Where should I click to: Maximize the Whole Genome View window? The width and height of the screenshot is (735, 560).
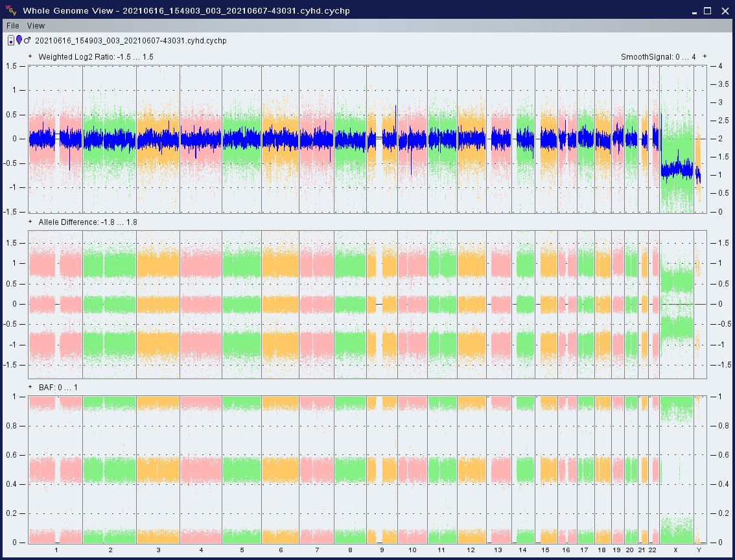click(x=708, y=10)
